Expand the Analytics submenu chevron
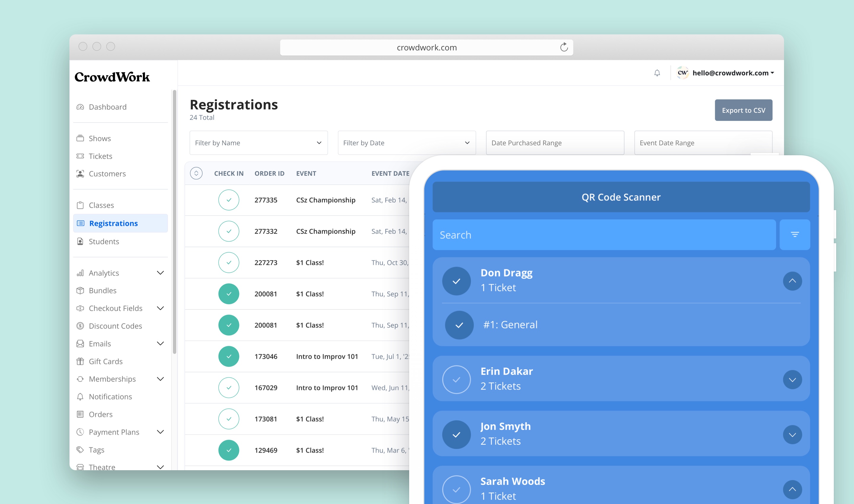Viewport: 854px width, 504px height. pos(160,273)
